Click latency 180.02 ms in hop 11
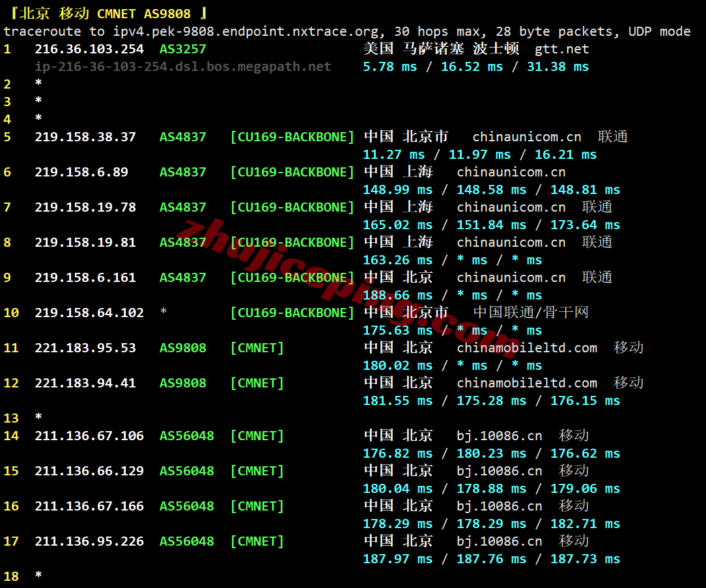706x588 pixels. (397, 365)
